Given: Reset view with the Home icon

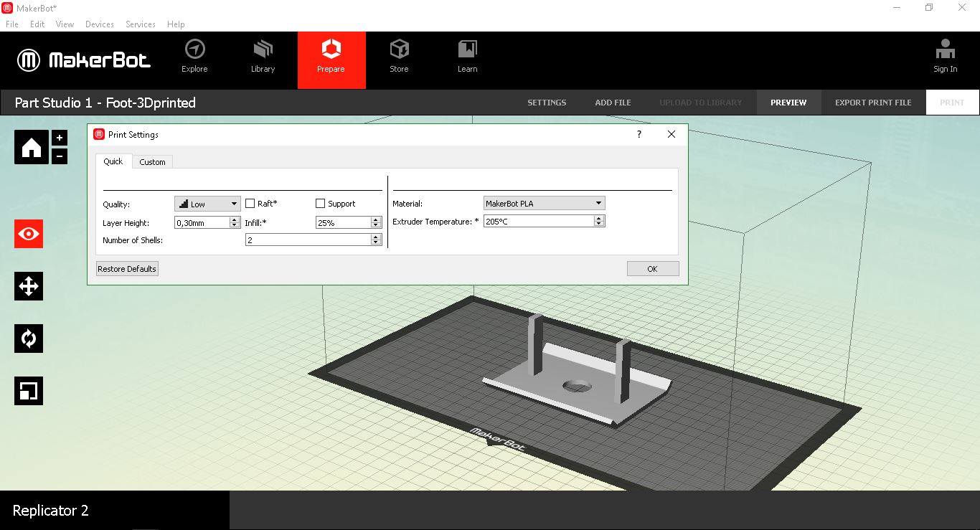Looking at the screenshot, I should tap(32, 147).
